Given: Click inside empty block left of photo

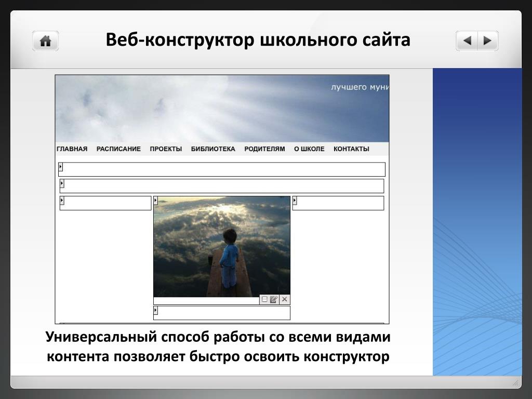Looking at the screenshot, I should (105, 203).
